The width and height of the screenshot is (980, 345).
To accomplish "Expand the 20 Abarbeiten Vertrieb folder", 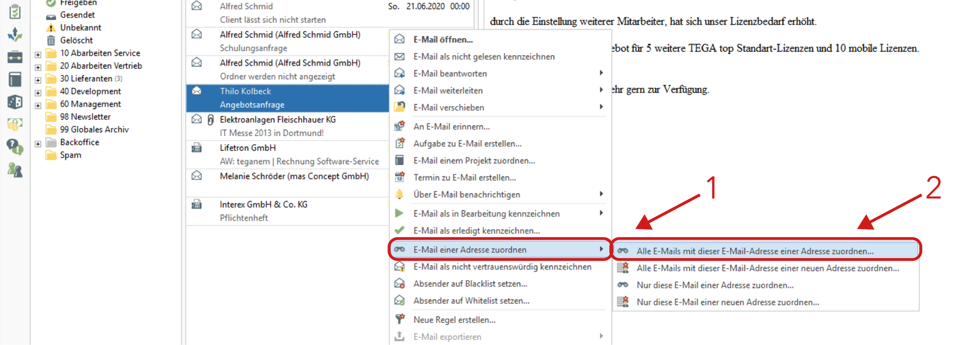I will point(38,67).
